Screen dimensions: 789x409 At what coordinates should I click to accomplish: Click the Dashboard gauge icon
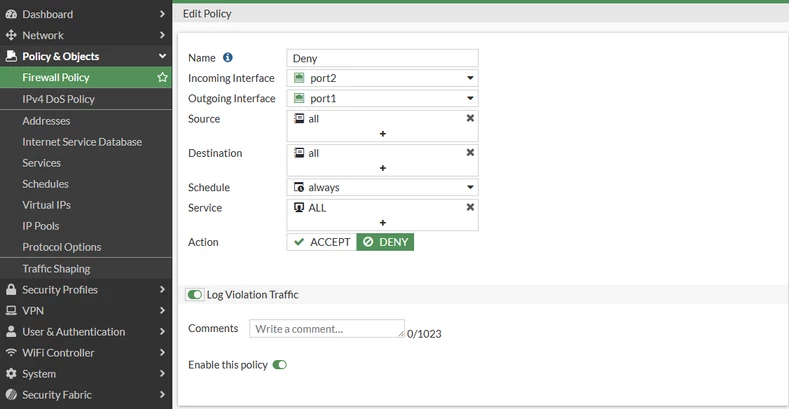click(x=11, y=14)
